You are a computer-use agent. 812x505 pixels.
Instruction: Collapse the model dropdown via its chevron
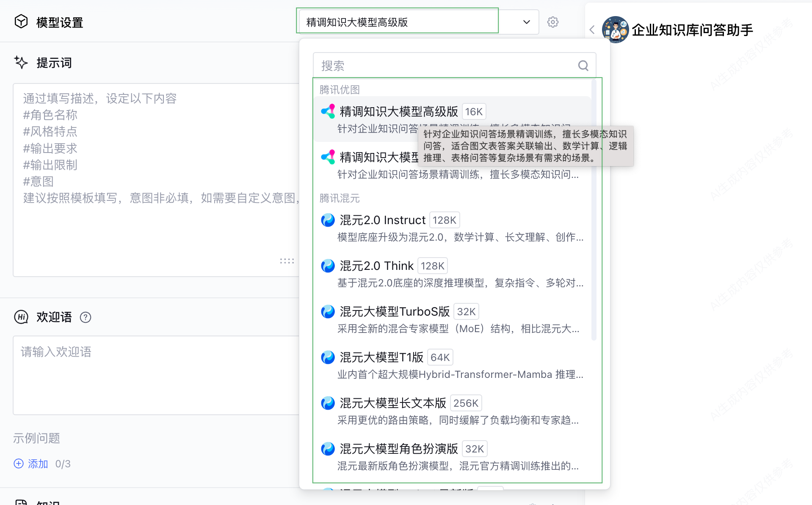point(526,22)
